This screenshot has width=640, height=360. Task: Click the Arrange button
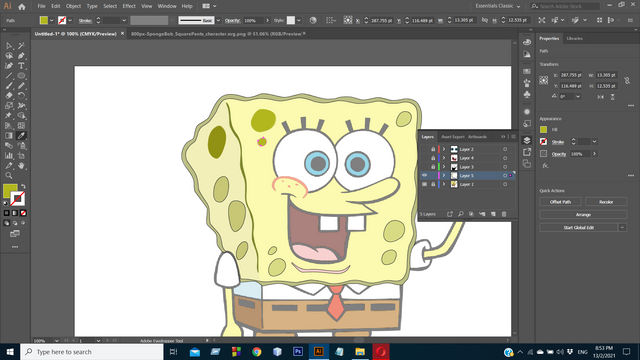click(x=583, y=215)
